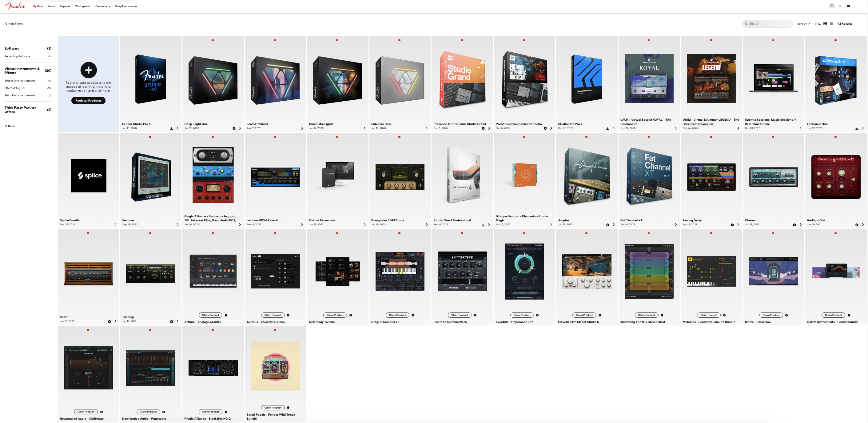This screenshot has width=868, height=423.
Task: Switch to list view layout
Action: click(831, 24)
